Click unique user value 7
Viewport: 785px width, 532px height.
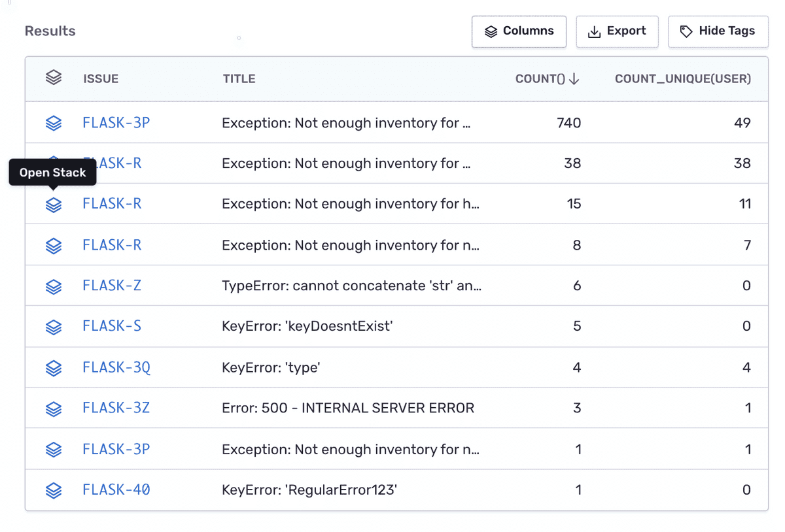[747, 245]
